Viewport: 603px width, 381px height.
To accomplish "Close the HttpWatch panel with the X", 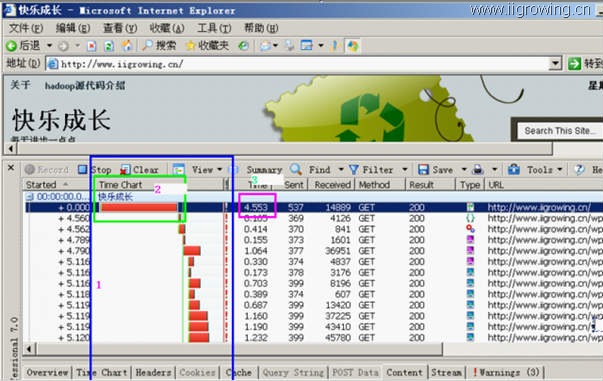I will 11,168.
